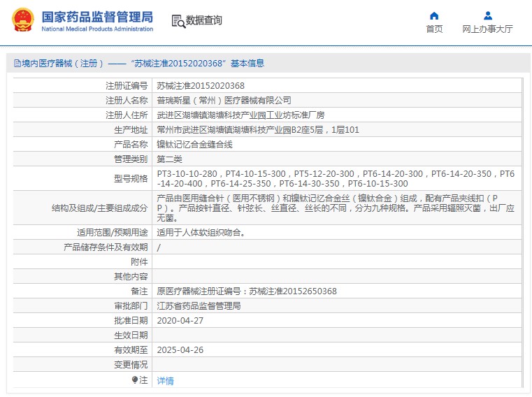Screen dimensions: 532x397
Task: Click the national emblem logo
Action: (x=23, y=20)
